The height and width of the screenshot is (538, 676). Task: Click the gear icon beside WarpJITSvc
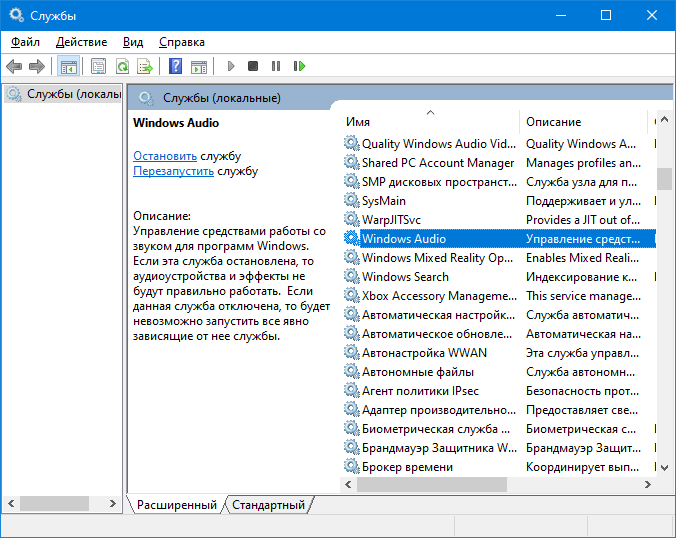coord(351,219)
